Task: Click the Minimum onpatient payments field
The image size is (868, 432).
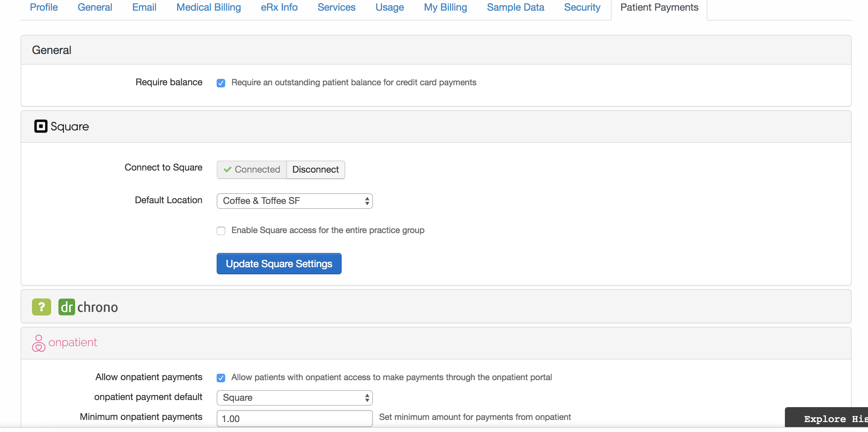Action: click(294, 418)
